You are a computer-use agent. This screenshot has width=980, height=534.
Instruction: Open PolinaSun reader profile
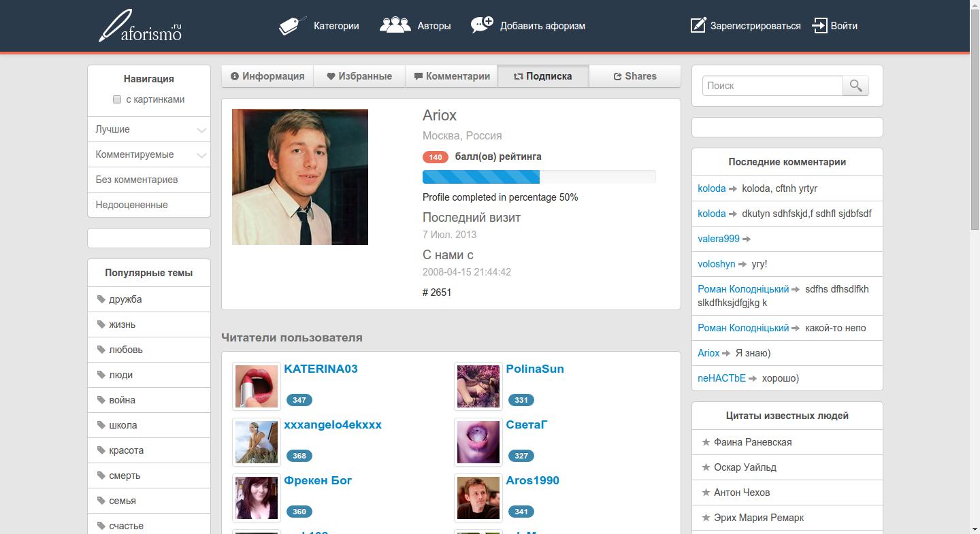pos(535,369)
